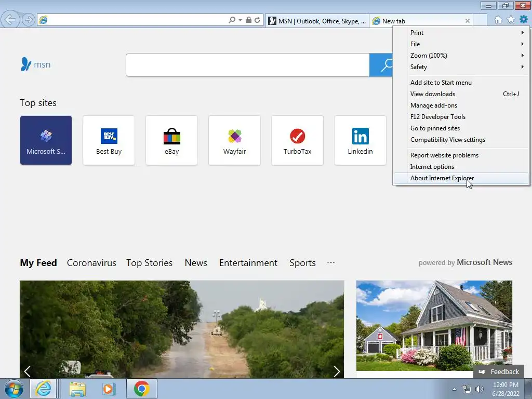Expand the Print submenu
This screenshot has width=532, height=399.
click(461, 33)
